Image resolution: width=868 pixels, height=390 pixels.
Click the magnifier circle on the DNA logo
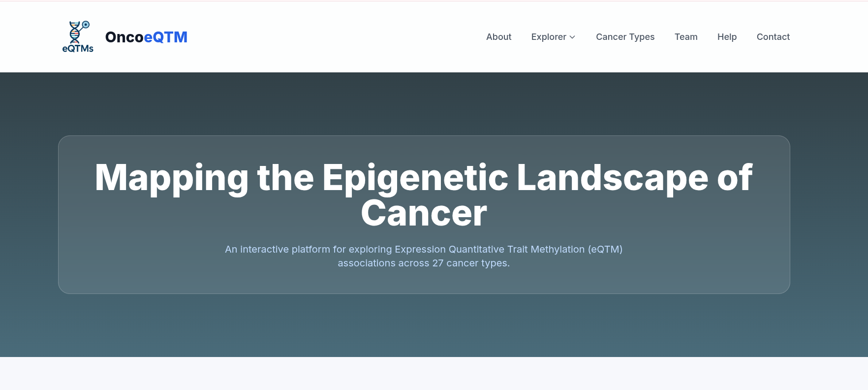click(86, 24)
